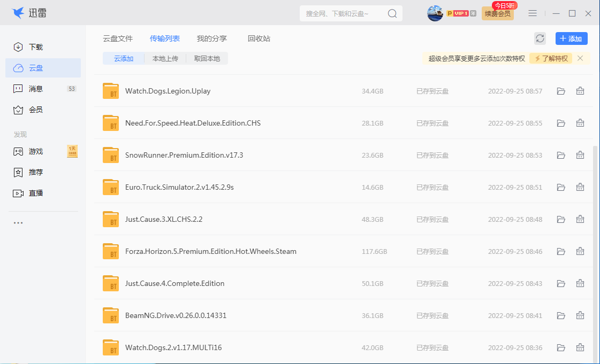Click the search magnifier icon
The width and height of the screenshot is (600, 364).
click(392, 13)
